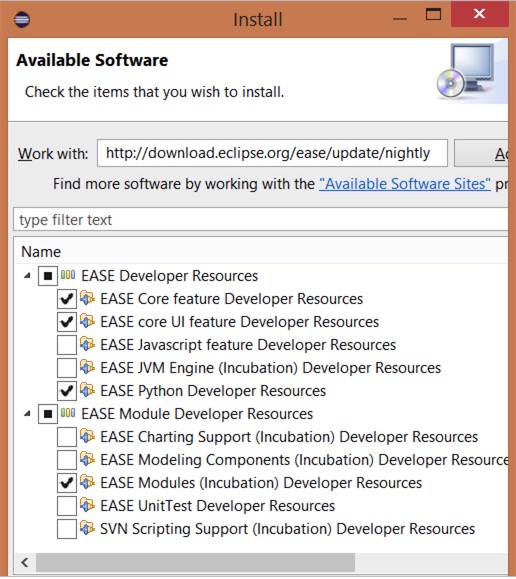Click the EASE Charting Support row icon
Viewport: 516px width, 579px height.
point(87,436)
